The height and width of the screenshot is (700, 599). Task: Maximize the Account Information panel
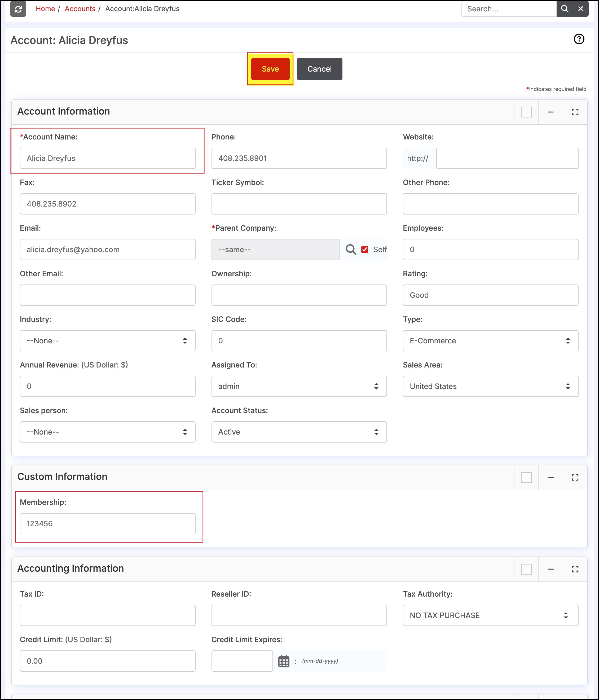575,112
